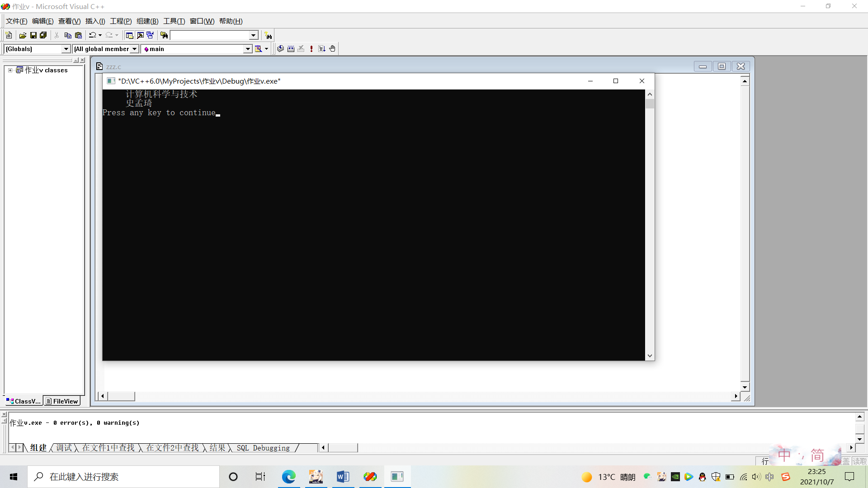Click the breakpoint hand icon
868x488 pixels.
(332, 49)
